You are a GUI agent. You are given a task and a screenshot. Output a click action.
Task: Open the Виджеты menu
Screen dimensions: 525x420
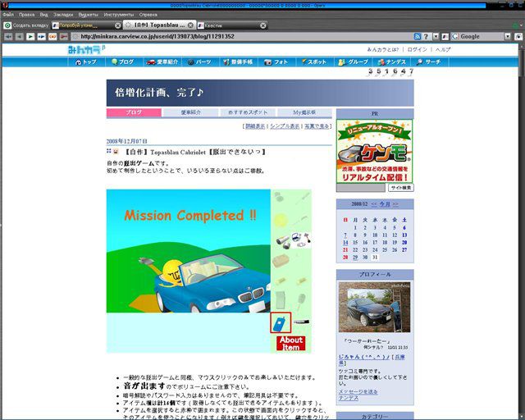(x=89, y=15)
